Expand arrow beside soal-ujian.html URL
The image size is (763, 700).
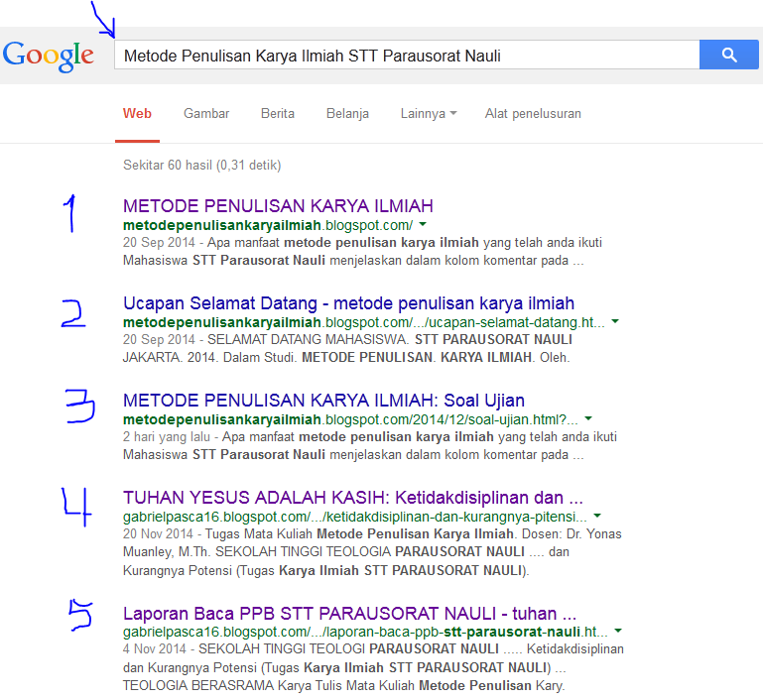pos(588,418)
